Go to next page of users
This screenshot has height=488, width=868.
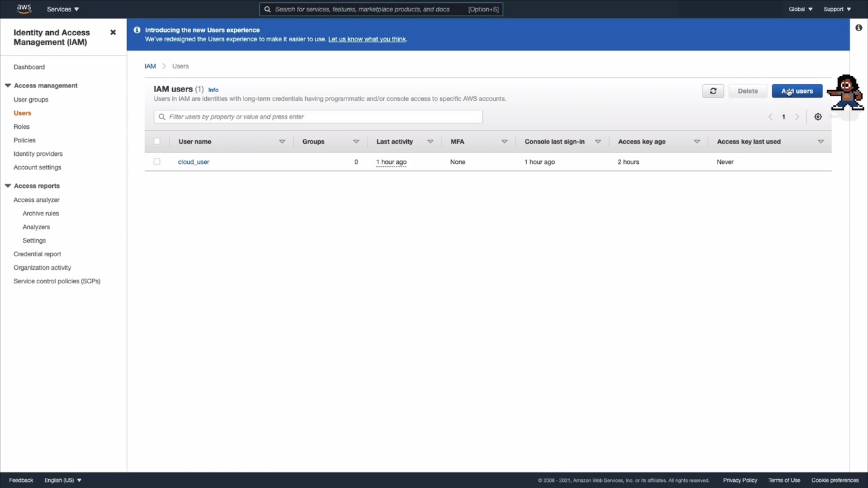click(797, 117)
